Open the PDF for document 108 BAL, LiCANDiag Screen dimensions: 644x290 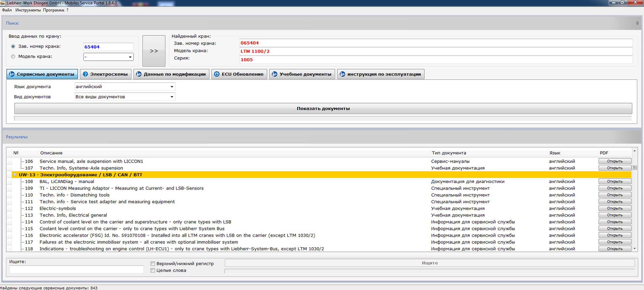615,181
